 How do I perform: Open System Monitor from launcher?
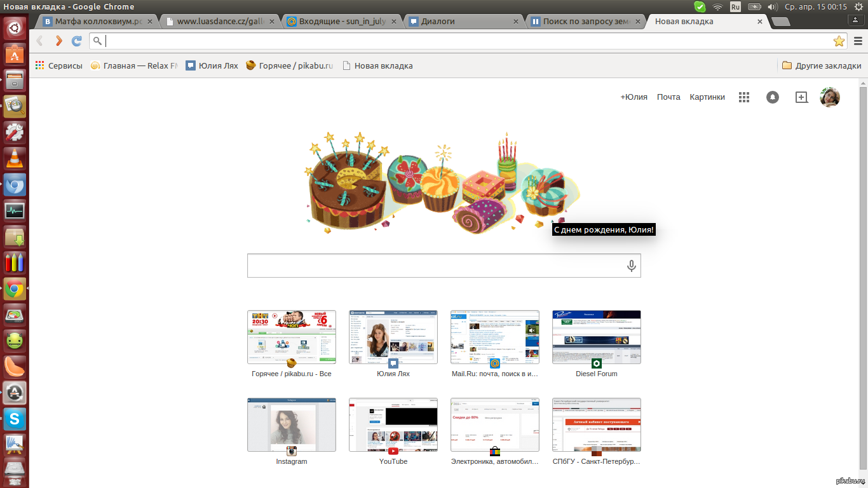coord(15,210)
